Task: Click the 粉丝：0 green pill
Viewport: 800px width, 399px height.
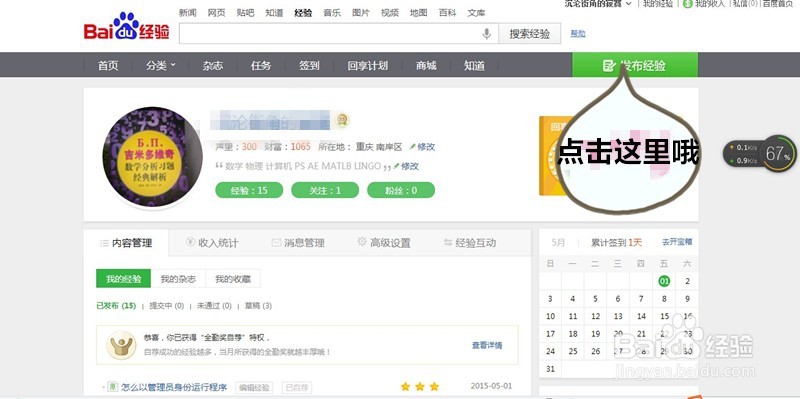Action: 401,190
